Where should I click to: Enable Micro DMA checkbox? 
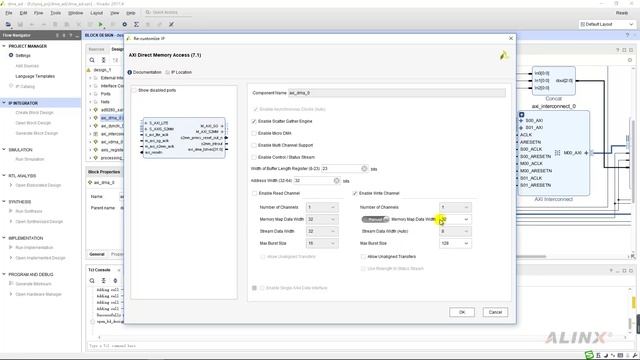(254, 133)
